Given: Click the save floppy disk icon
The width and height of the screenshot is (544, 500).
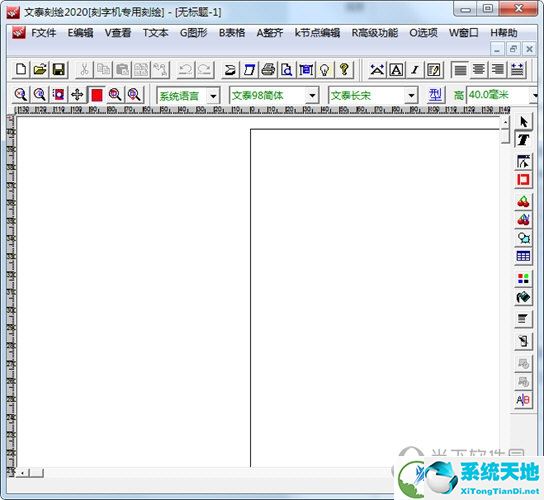Looking at the screenshot, I should (59, 70).
